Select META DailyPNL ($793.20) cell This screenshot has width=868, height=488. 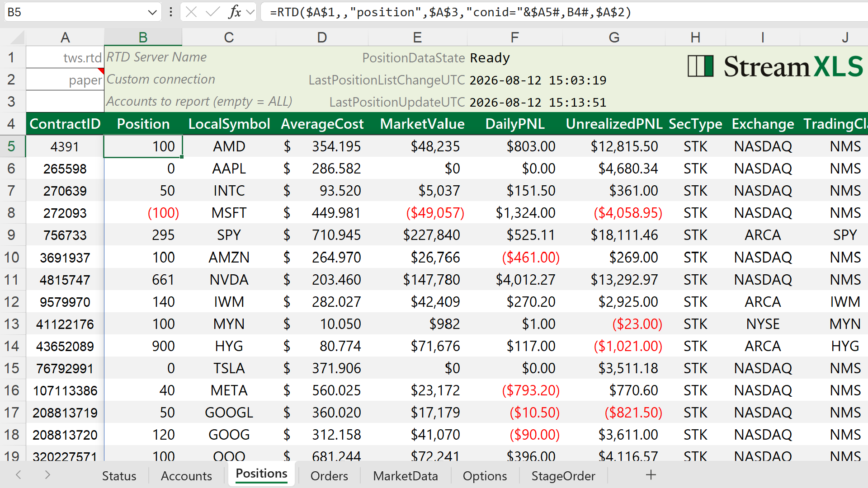[x=515, y=390]
